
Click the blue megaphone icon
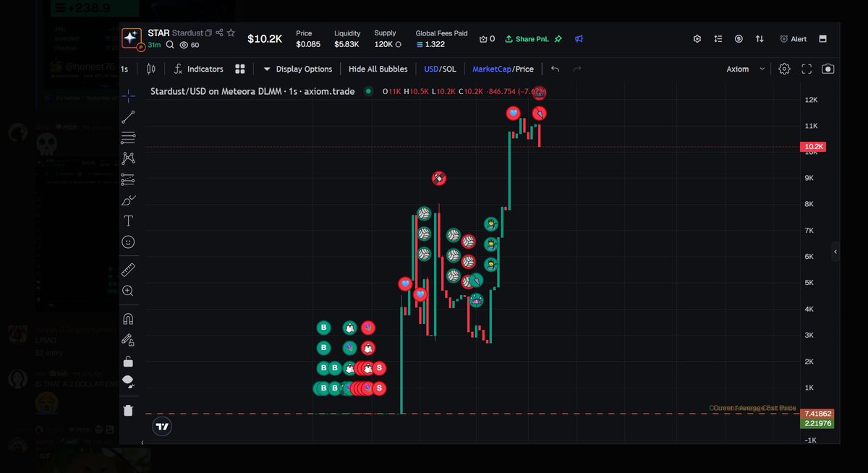[x=579, y=39]
